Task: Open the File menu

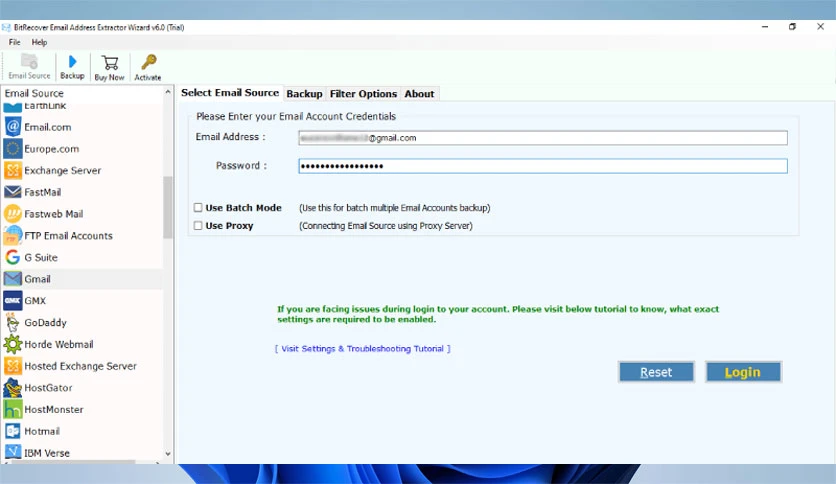Action: (14, 42)
